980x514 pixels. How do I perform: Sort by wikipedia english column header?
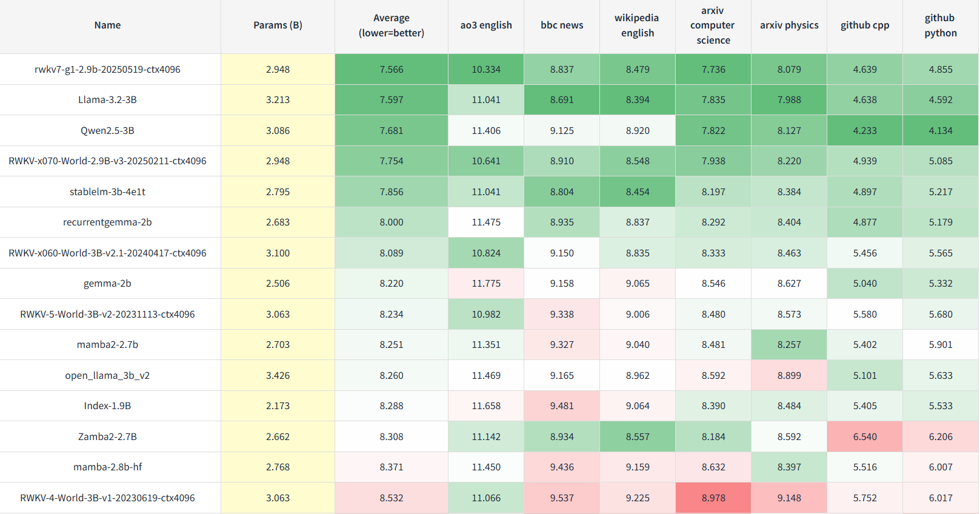click(637, 25)
